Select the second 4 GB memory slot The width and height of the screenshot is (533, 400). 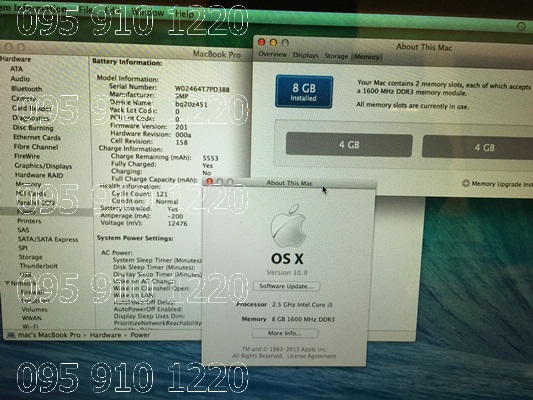[477, 147]
